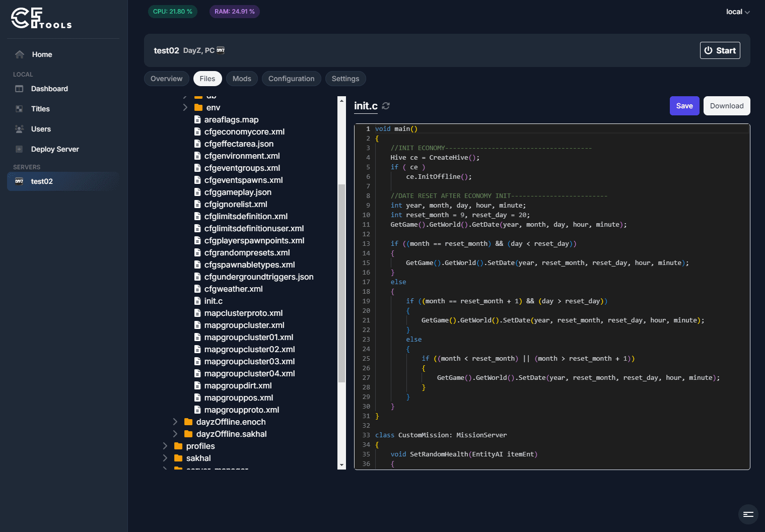Click the DayZ icon beside test02 server
Screen dimensions: 765x532
(19, 181)
